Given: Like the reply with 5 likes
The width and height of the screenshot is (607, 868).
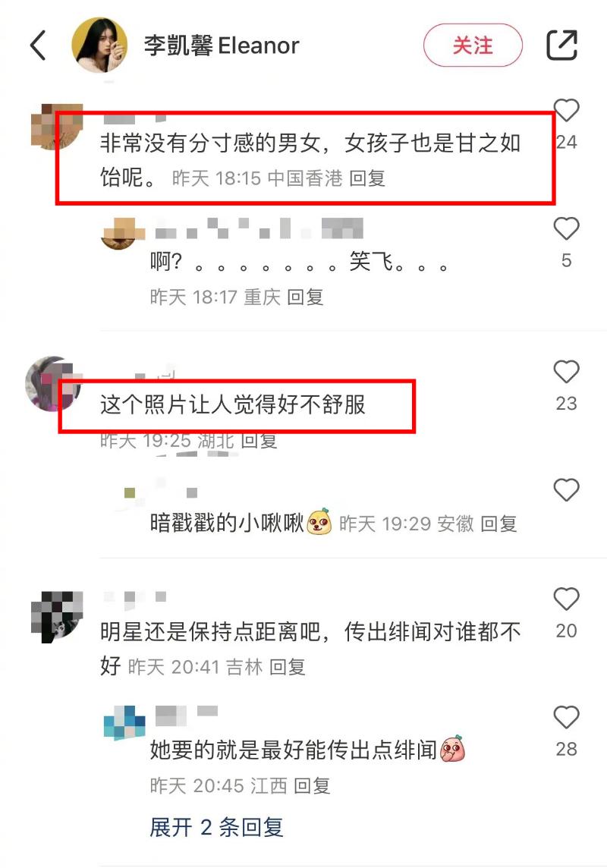Looking at the screenshot, I should point(566,228).
